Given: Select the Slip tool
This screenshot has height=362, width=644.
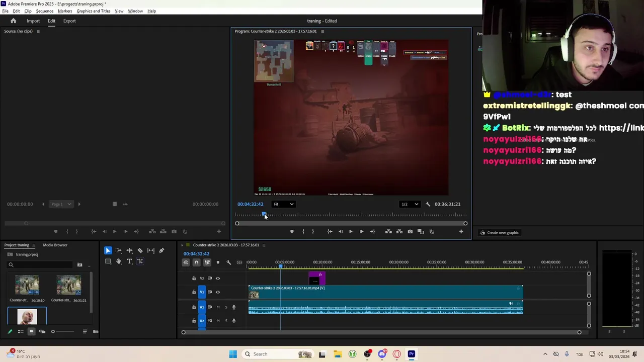Looking at the screenshot, I should pos(151,250).
